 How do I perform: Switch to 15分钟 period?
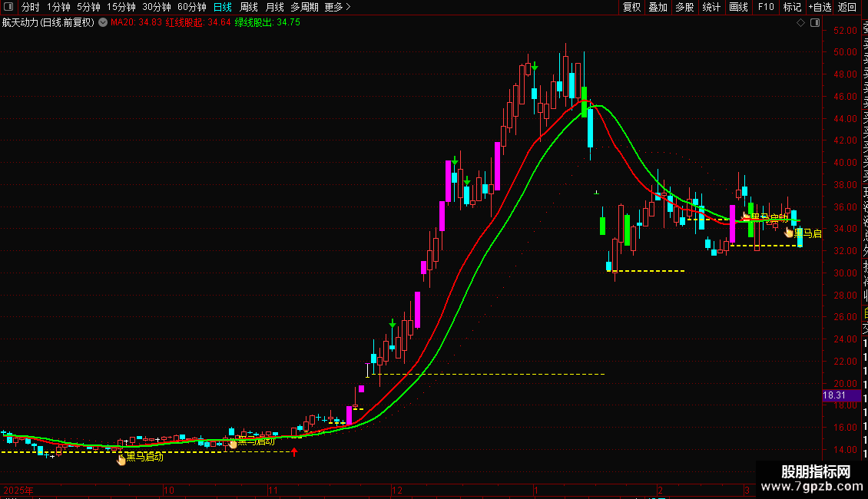121,7
